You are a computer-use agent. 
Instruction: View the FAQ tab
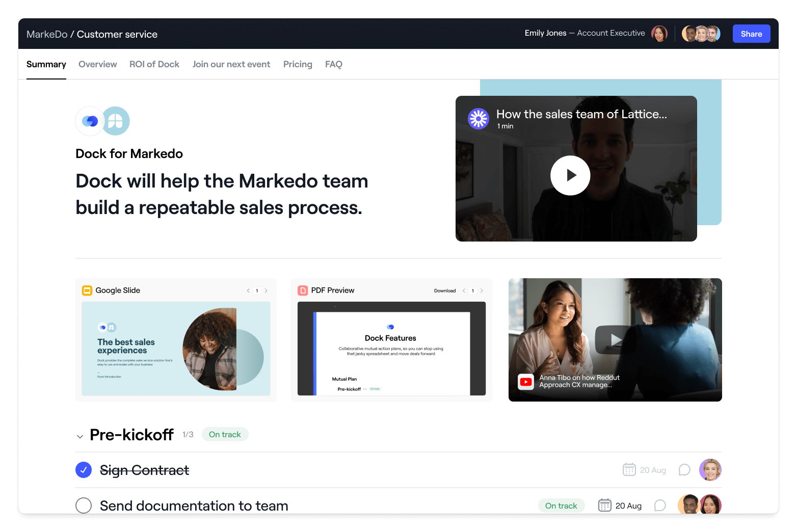point(334,64)
